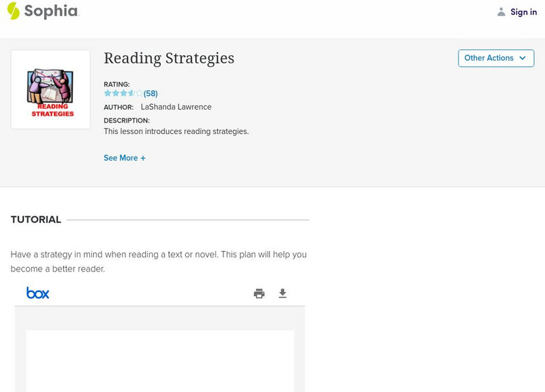Click the lesson description text
This screenshot has height=392, width=545.
tap(176, 131)
